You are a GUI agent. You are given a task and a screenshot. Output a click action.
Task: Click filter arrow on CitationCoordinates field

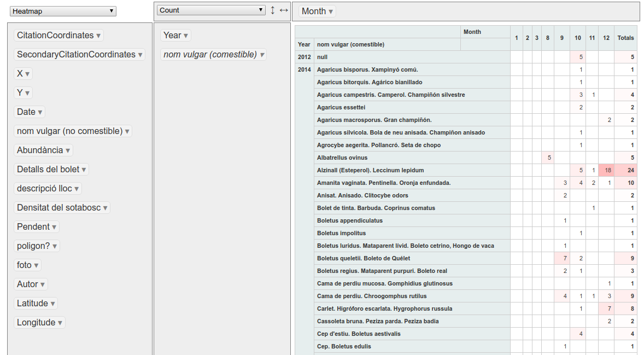click(98, 36)
